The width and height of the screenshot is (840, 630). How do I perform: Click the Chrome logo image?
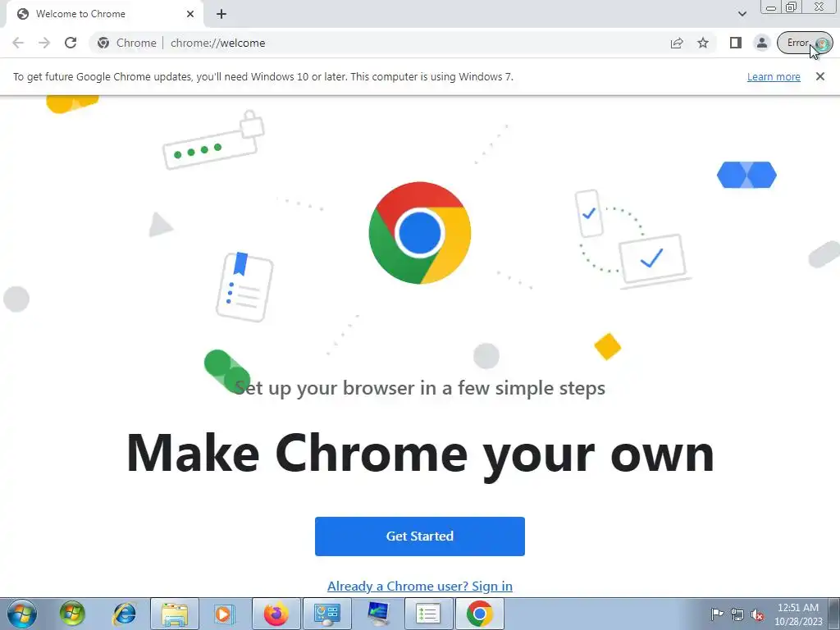tap(419, 232)
